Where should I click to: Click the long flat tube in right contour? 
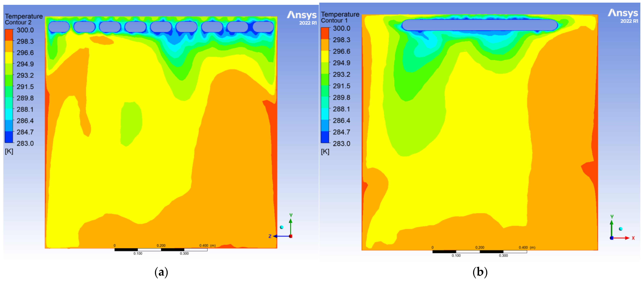pos(480,25)
